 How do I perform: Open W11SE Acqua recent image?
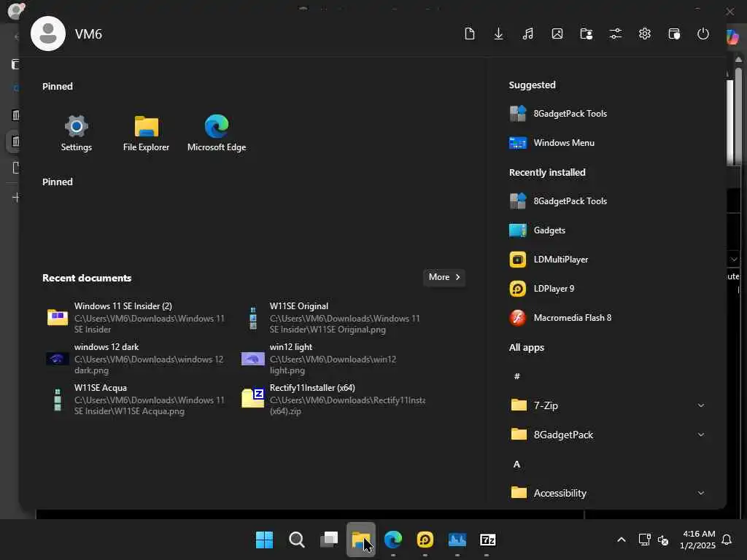(x=137, y=400)
